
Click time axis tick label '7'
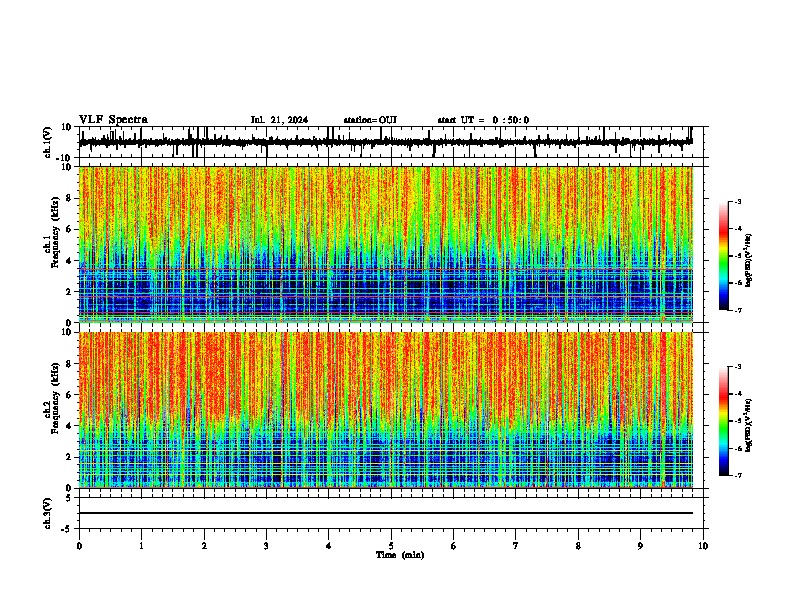tap(516, 546)
